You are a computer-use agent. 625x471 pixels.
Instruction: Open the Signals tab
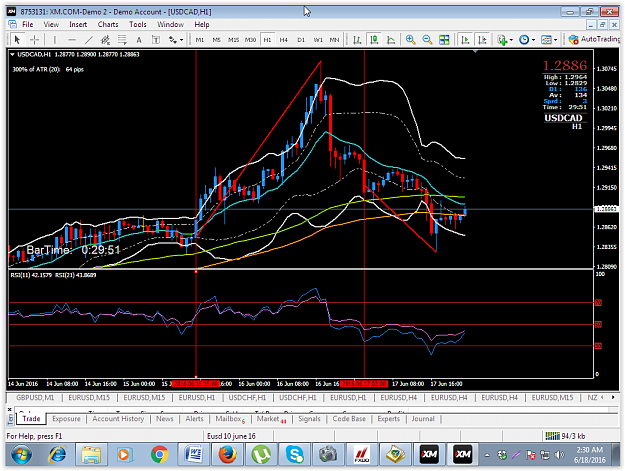[x=309, y=419]
